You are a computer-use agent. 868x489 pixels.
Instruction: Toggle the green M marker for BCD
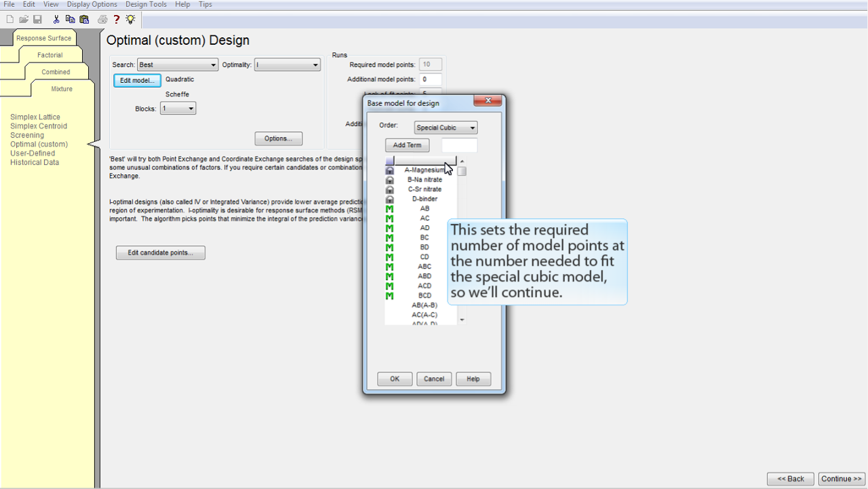tap(390, 296)
